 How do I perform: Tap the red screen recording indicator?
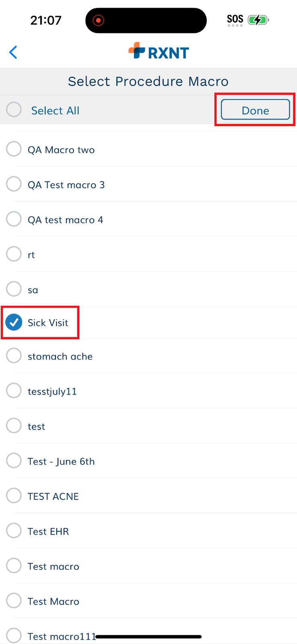pyautogui.click(x=98, y=21)
